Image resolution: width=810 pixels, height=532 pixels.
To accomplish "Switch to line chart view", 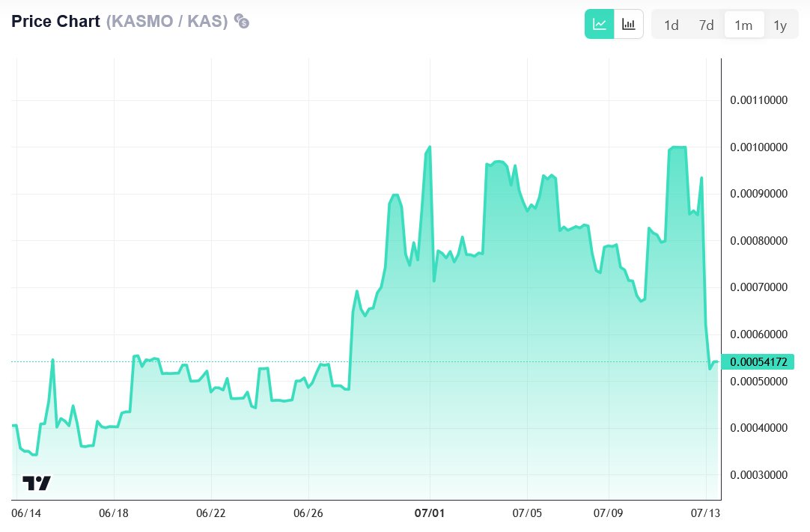I will point(599,24).
